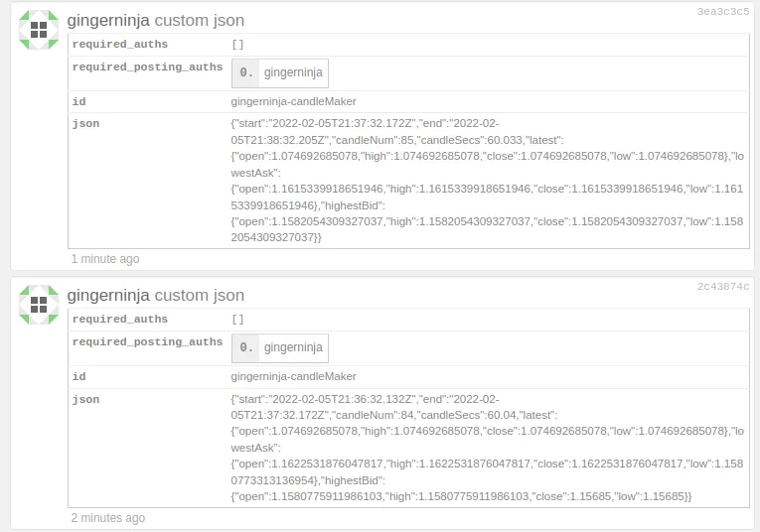Open gingerninja profile in the second operation heading

(108, 296)
